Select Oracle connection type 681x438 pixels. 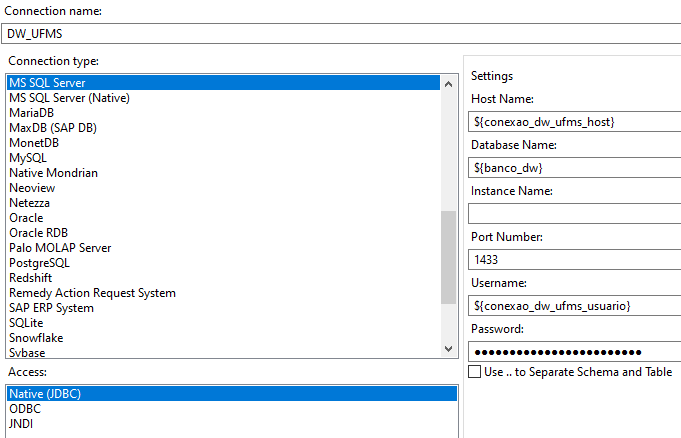[x=224, y=218]
